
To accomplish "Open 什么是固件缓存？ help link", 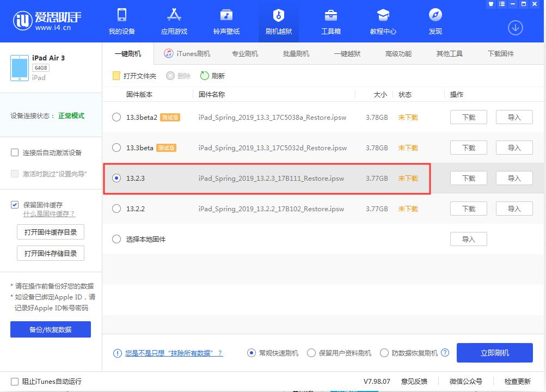I will pyautogui.click(x=49, y=214).
